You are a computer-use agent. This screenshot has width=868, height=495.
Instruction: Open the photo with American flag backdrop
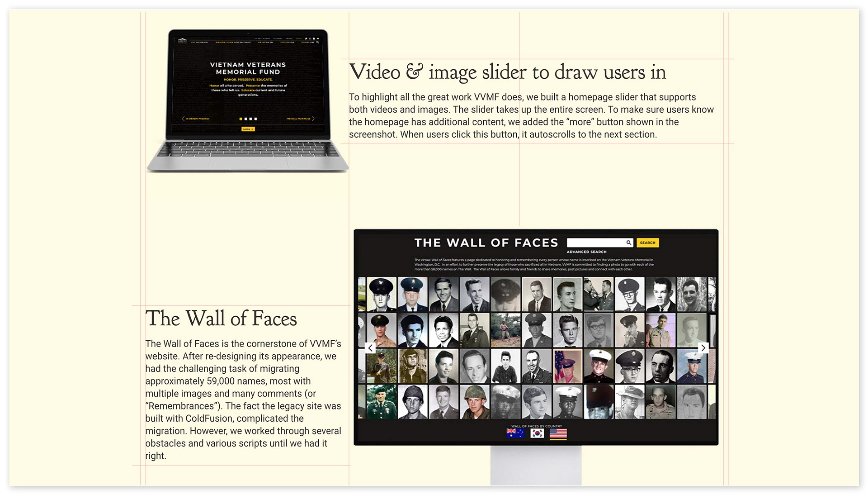[x=568, y=366]
